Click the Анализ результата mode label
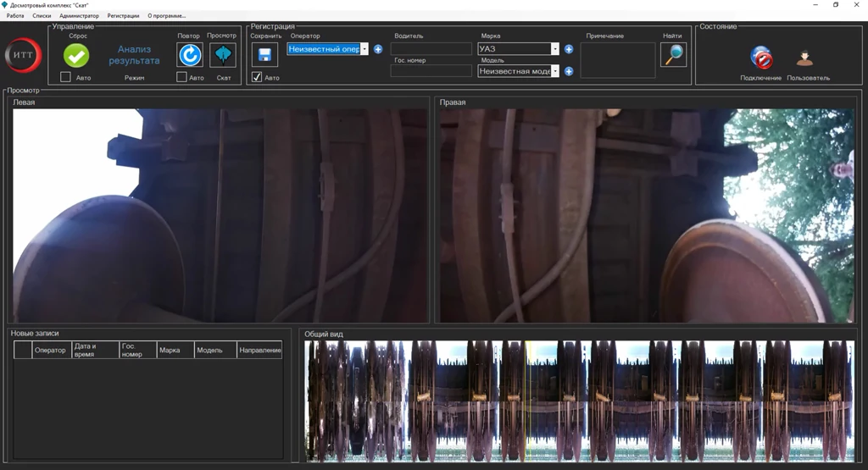The image size is (868, 470). click(x=134, y=55)
